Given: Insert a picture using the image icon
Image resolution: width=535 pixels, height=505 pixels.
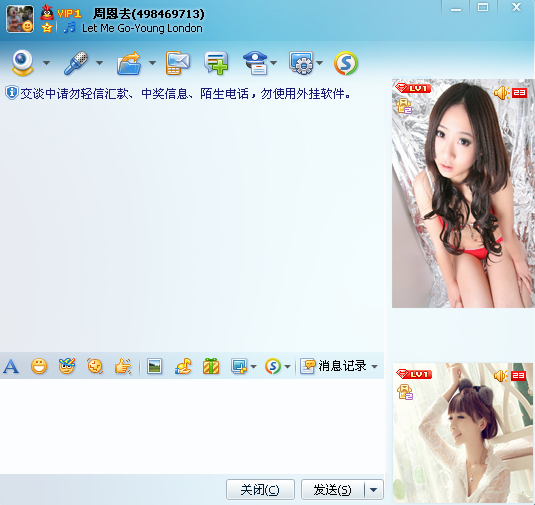Looking at the screenshot, I should coord(155,366).
